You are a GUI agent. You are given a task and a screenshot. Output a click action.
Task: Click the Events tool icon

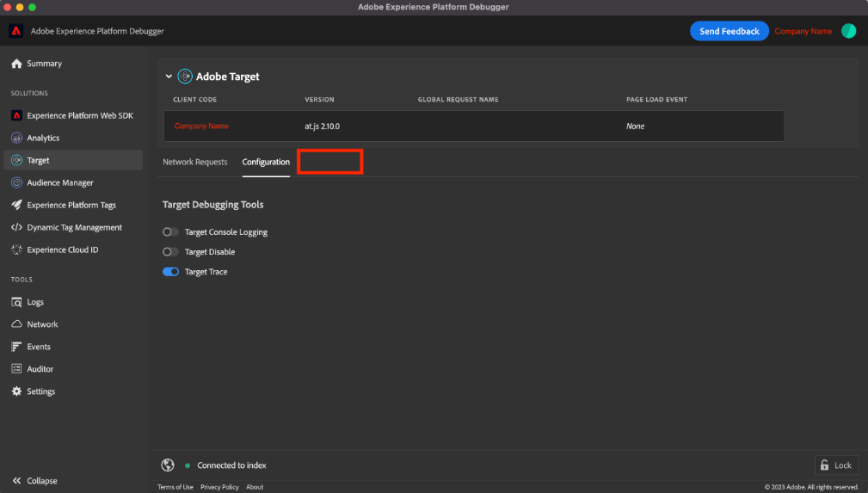(16, 347)
